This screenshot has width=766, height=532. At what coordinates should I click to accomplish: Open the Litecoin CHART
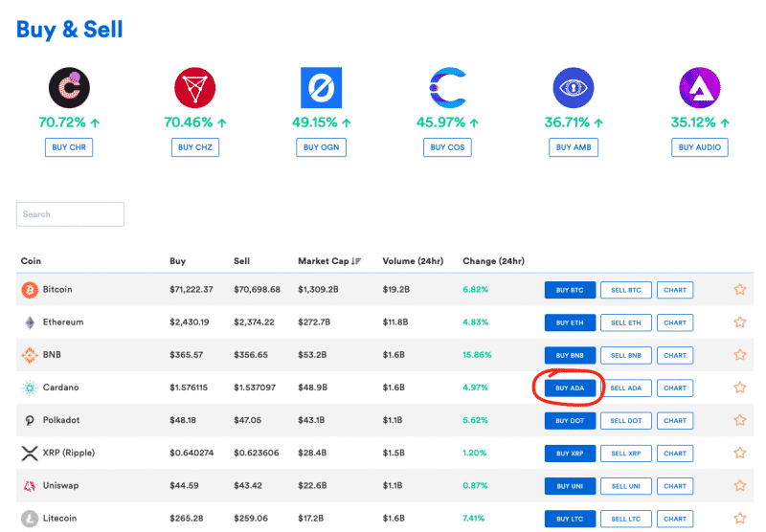(675, 519)
